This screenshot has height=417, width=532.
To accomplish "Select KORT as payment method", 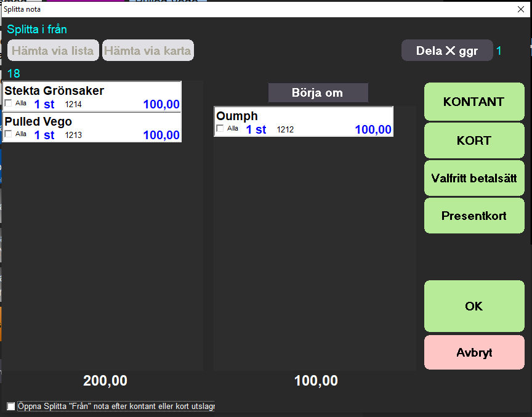I will (474, 140).
